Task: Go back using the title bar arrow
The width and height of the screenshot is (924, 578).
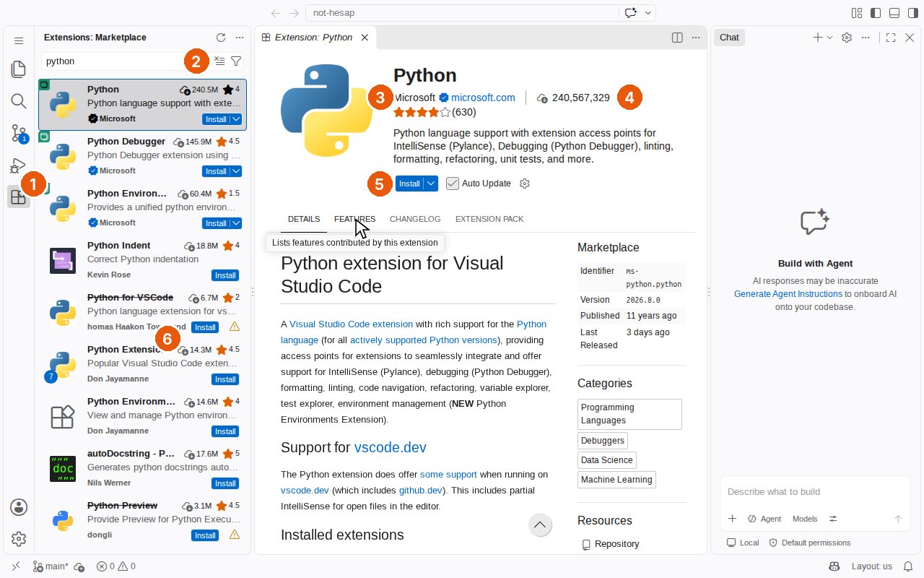Action: (275, 13)
